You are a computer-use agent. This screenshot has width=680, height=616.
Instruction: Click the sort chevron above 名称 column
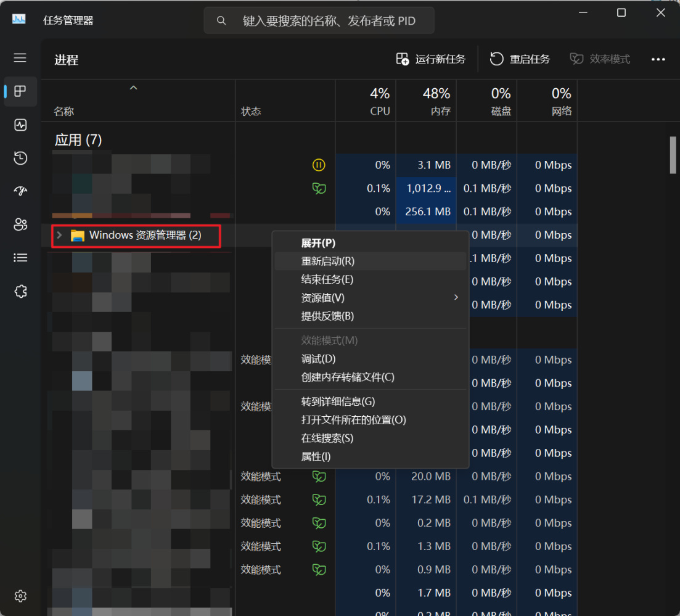click(x=134, y=88)
